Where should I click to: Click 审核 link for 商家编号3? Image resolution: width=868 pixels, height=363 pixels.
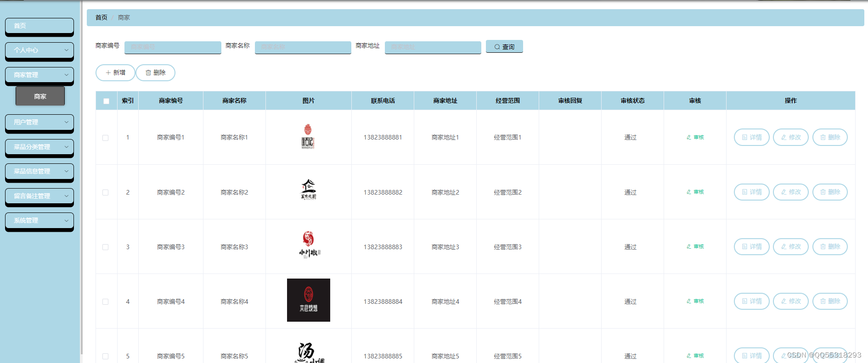[695, 246]
